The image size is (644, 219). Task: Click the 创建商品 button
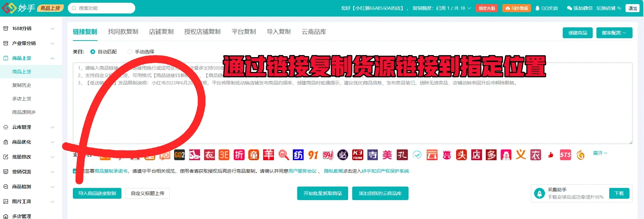(x=578, y=33)
